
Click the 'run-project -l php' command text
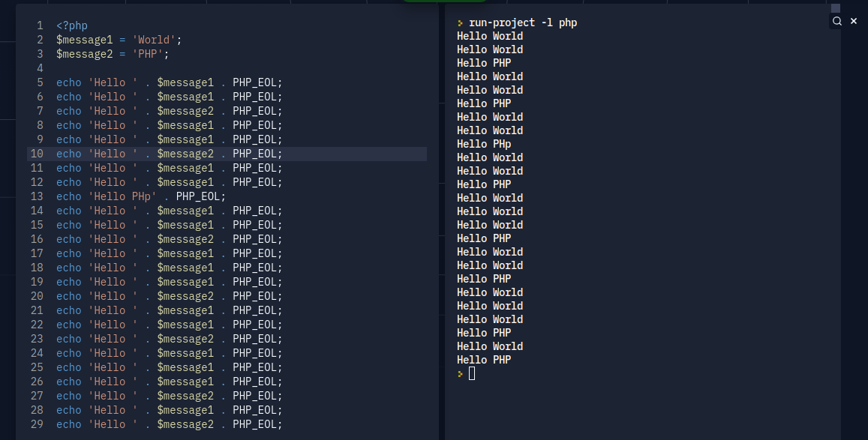point(523,23)
